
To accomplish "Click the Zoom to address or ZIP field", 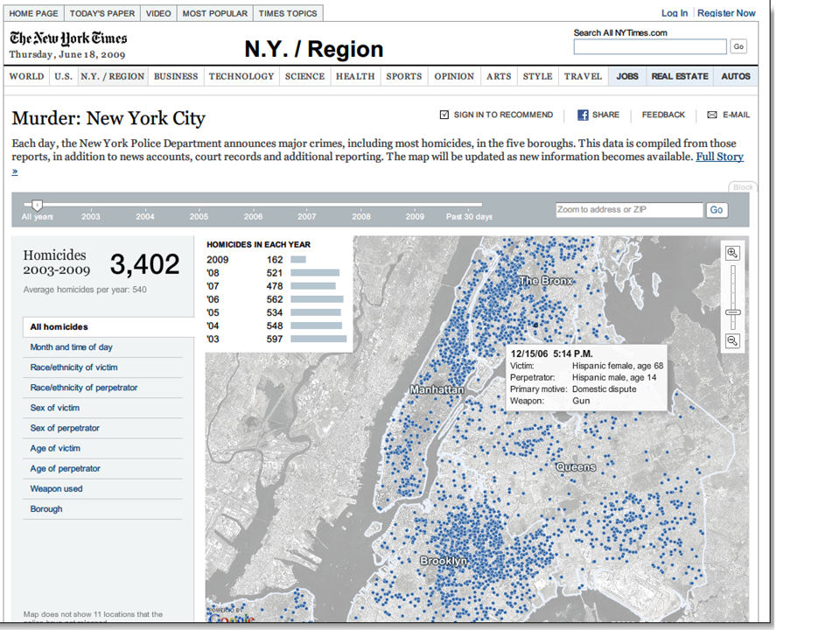I will click(x=629, y=209).
